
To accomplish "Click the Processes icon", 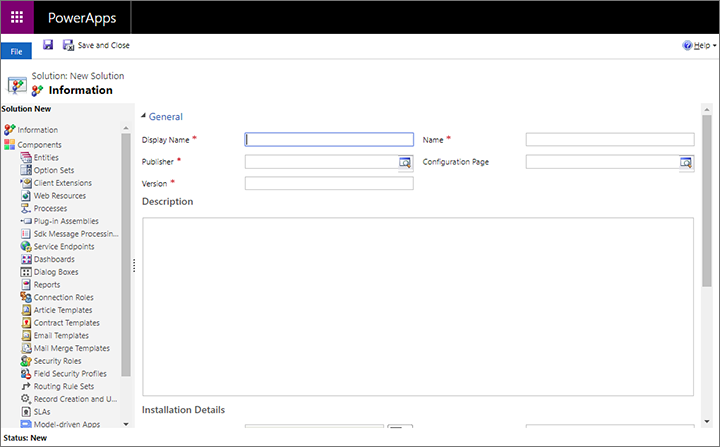I will (x=26, y=208).
